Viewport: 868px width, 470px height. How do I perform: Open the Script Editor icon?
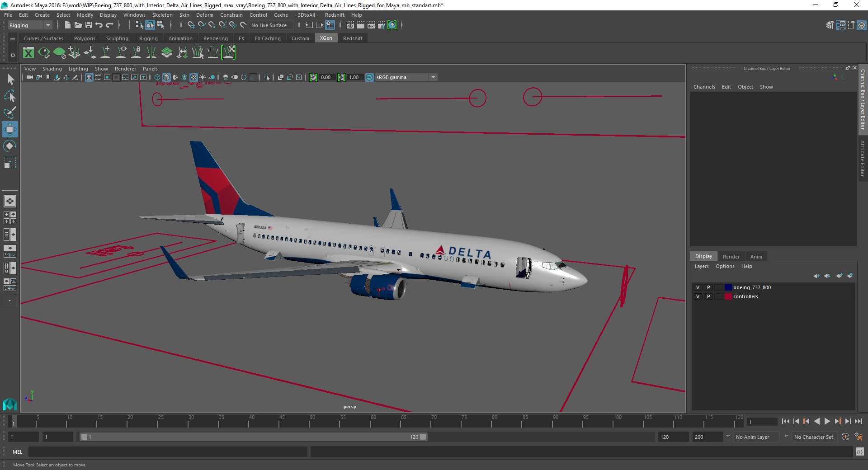pos(860,451)
